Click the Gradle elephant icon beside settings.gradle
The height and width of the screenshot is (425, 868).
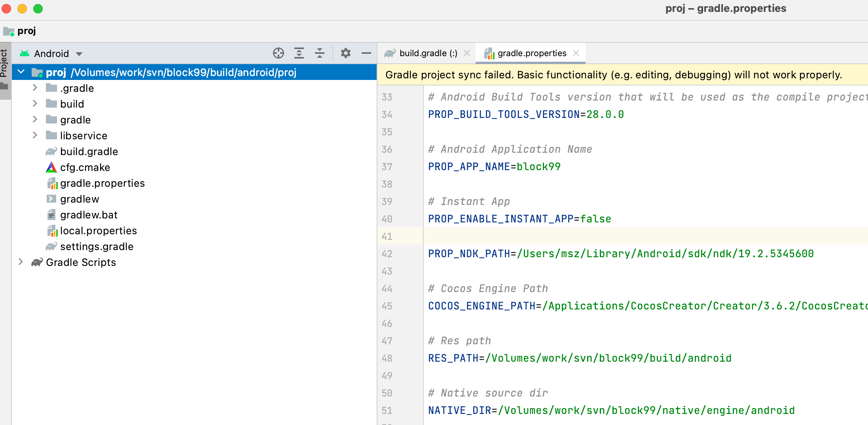[51, 247]
